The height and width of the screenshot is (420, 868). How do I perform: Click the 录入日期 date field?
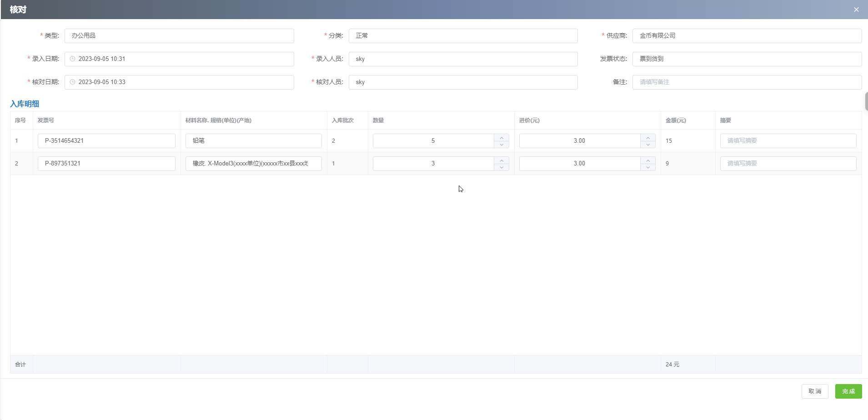pyautogui.click(x=179, y=59)
